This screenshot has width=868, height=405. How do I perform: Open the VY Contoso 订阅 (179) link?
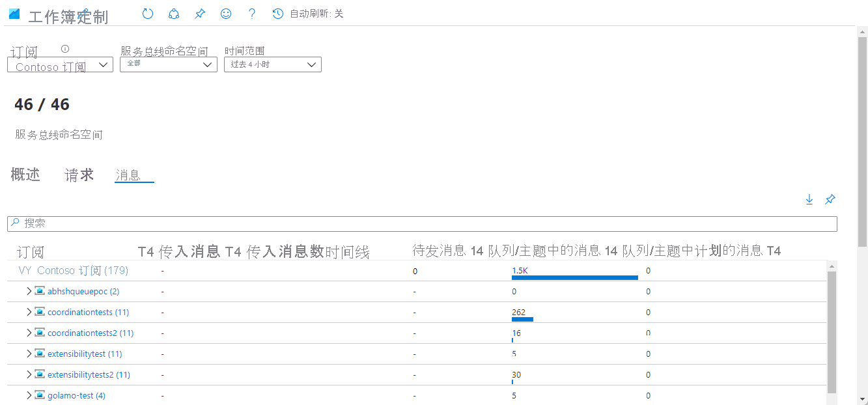click(x=74, y=270)
